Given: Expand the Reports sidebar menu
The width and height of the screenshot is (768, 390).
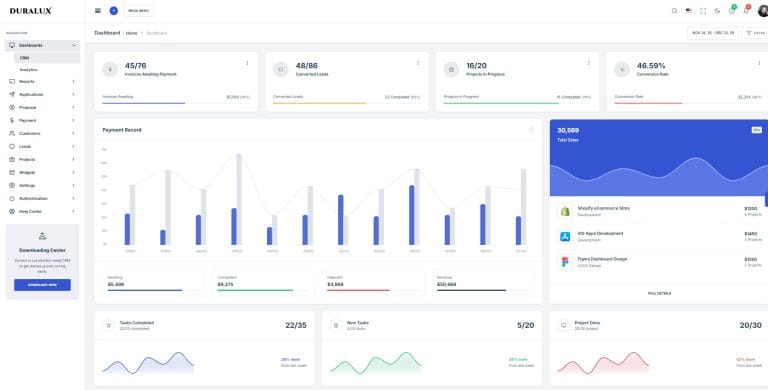Looking at the screenshot, I should 42,81.
